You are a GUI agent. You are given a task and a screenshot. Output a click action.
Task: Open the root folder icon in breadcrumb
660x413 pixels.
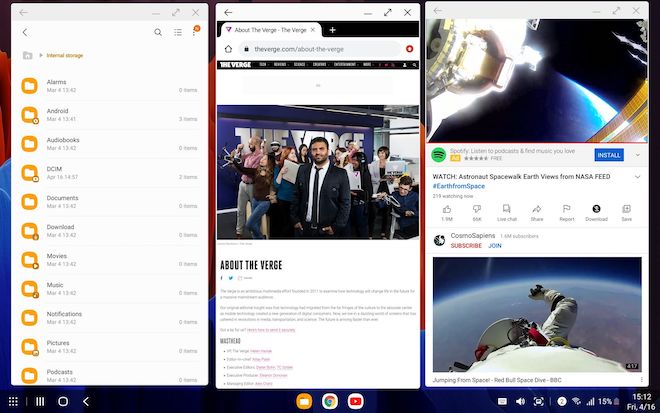coord(27,55)
